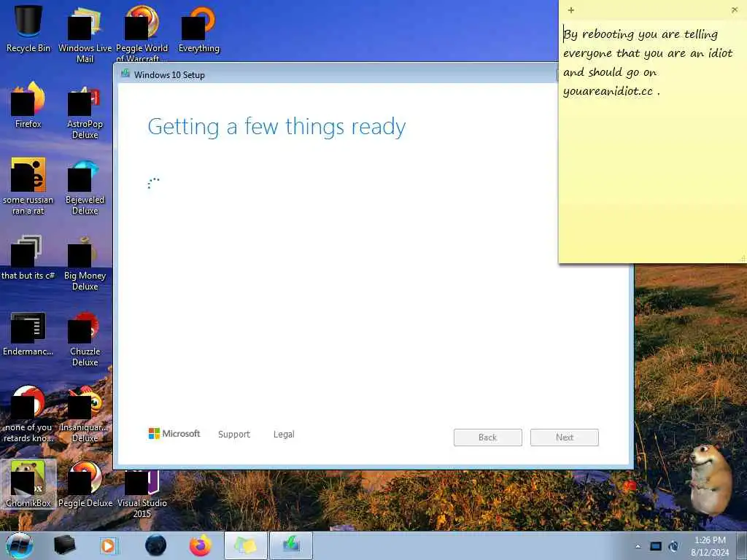Open the Support link in Setup
Viewport: 747px width, 560px height.
tap(234, 435)
